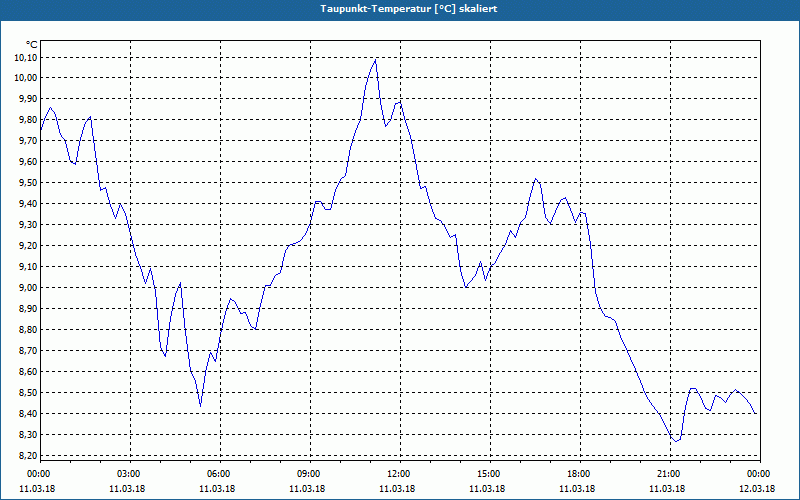This screenshot has width=800, height=500.
Task: Select the 8,60 y-axis value
Action: pos(28,372)
